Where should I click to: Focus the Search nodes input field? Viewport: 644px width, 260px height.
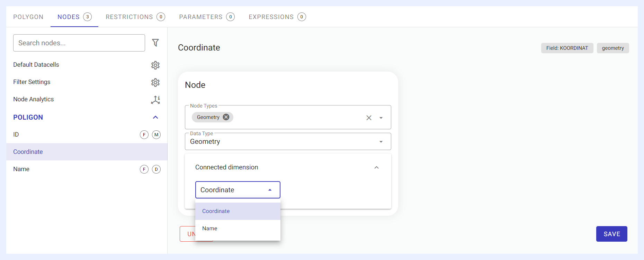(79, 43)
